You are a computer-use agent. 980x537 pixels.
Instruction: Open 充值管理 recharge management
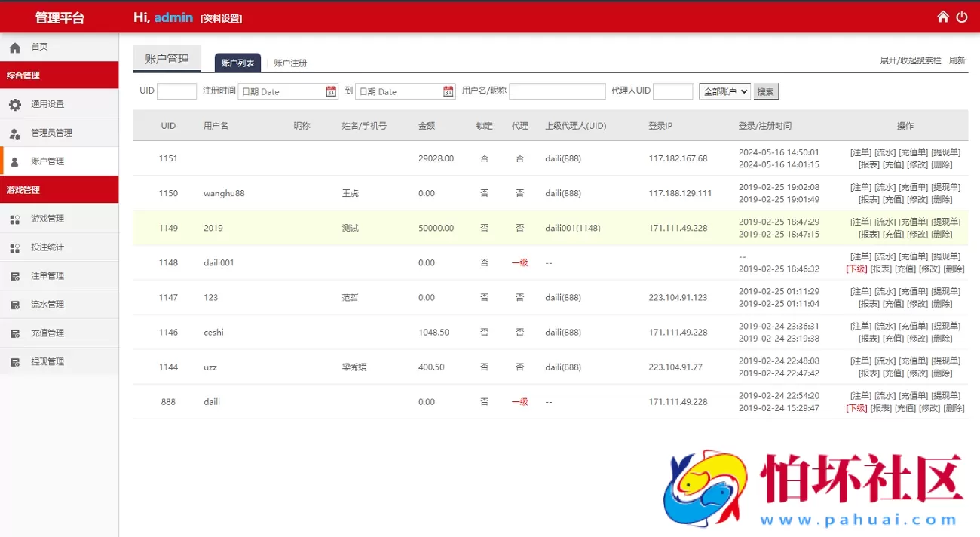tap(41, 332)
